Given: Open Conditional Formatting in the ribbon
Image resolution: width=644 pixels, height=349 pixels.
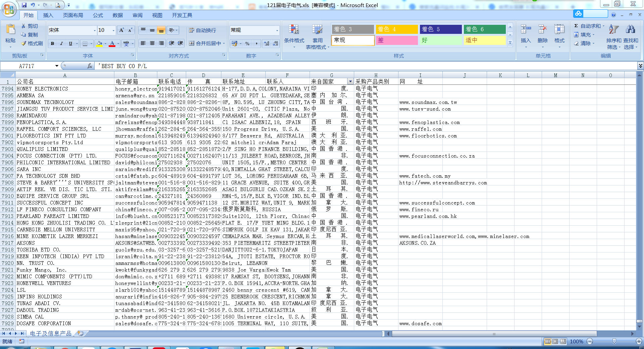Looking at the screenshot, I should (294, 37).
